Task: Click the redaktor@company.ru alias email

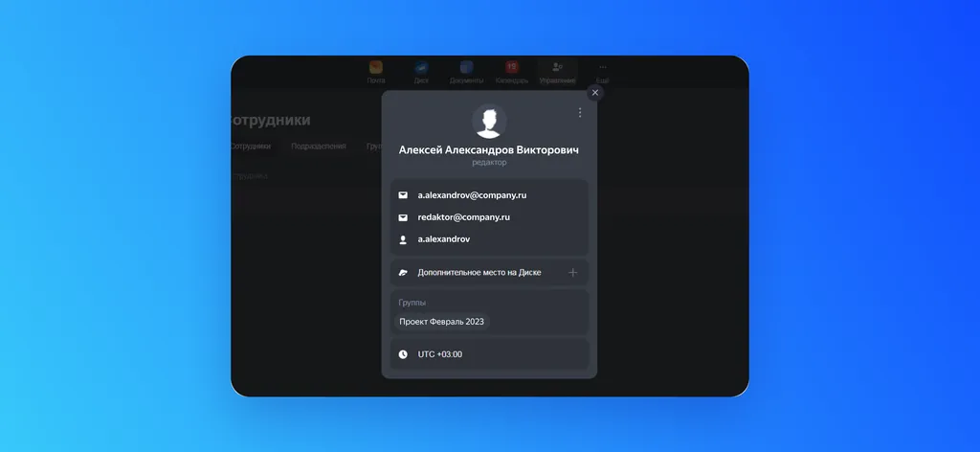Action: pos(464,217)
